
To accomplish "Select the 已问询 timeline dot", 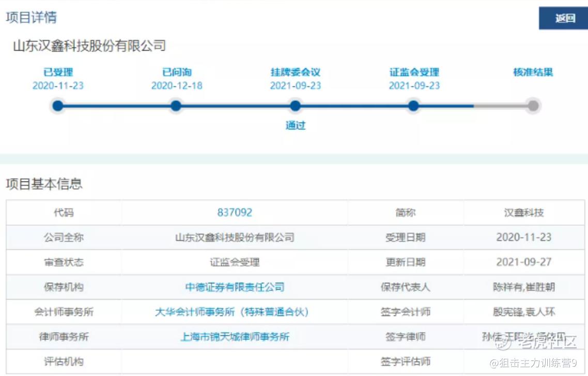I will (x=176, y=106).
